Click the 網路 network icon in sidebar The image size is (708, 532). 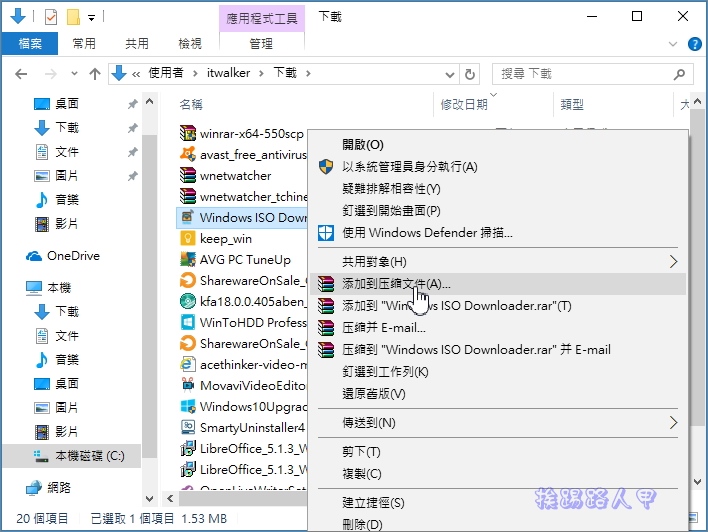pyautogui.click(x=34, y=488)
